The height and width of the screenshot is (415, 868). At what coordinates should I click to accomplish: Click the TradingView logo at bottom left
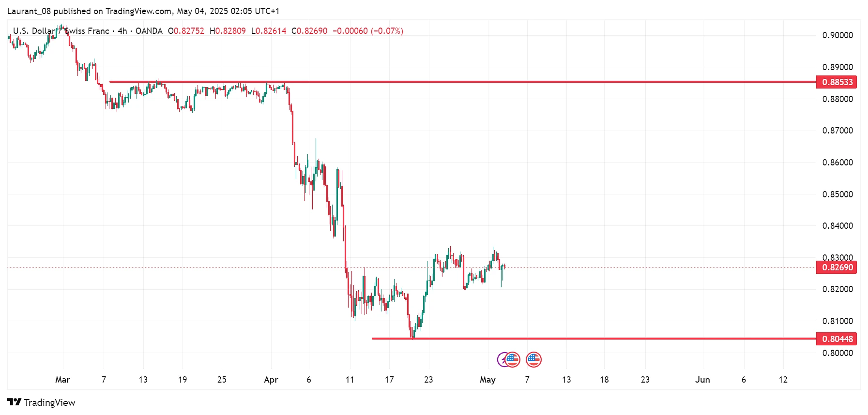(42, 402)
